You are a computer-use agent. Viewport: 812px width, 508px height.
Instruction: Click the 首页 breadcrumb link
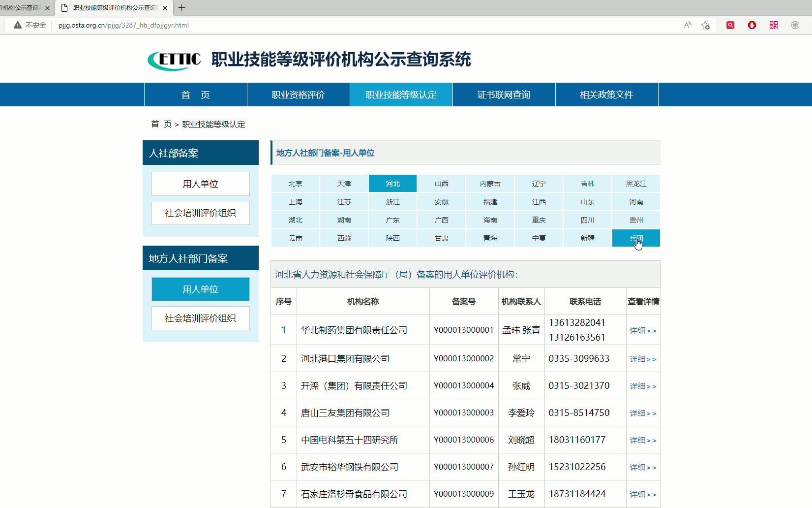click(161, 124)
